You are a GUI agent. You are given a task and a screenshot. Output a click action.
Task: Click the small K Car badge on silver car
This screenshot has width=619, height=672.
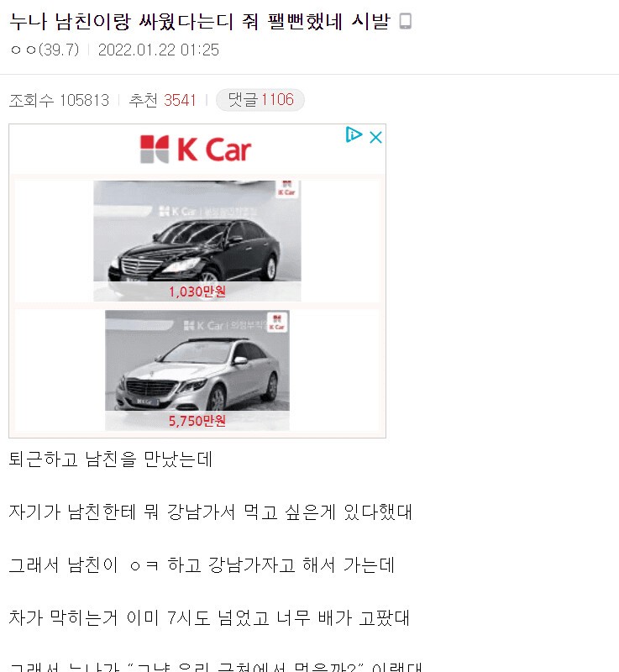coord(278,322)
